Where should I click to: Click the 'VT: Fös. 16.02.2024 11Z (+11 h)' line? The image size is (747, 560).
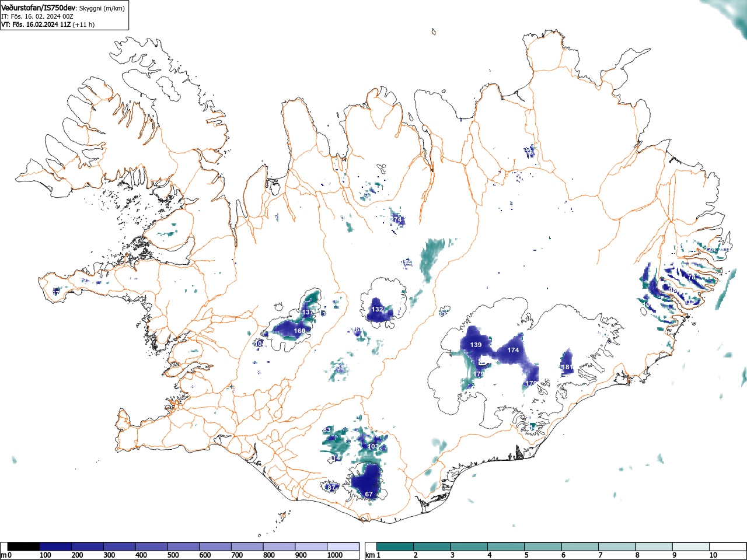click(48, 24)
